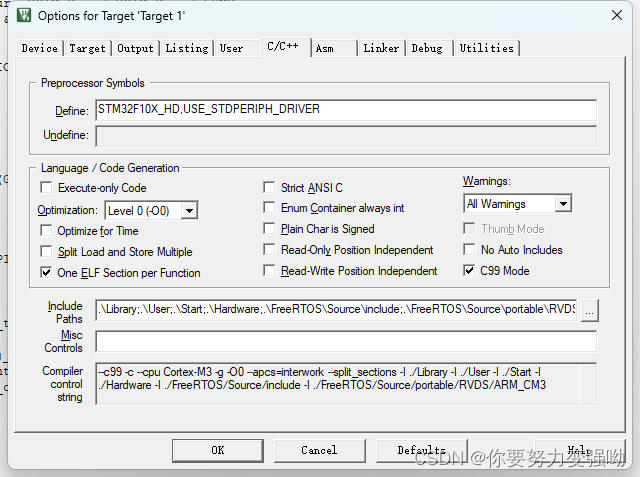This screenshot has width=640, height=477.
Task: Open the Debug tab
Action: point(427,48)
